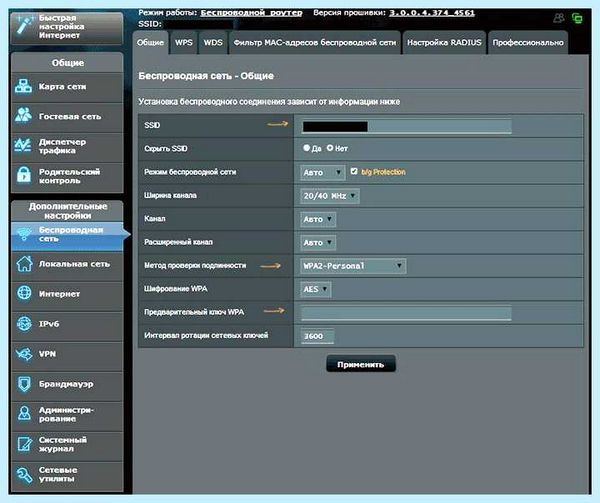The image size is (600, 503).
Task: Open 'Профессионально' tab
Action: tap(528, 42)
